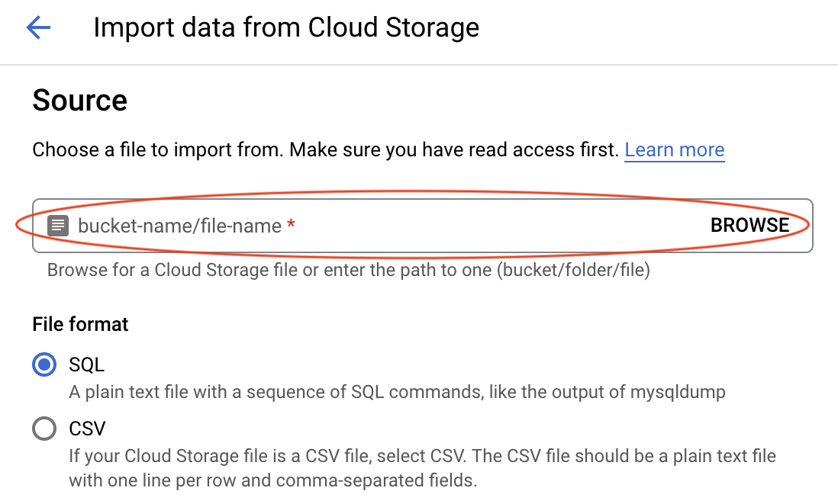Click BROWSE to pick a Cloud Storage file
838x504 pixels.
[750, 225]
